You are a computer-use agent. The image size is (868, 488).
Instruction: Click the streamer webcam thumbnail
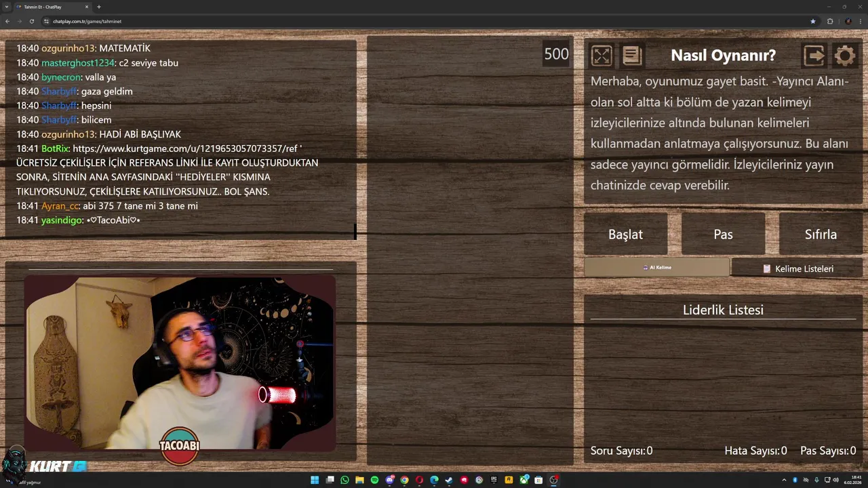[180, 363]
